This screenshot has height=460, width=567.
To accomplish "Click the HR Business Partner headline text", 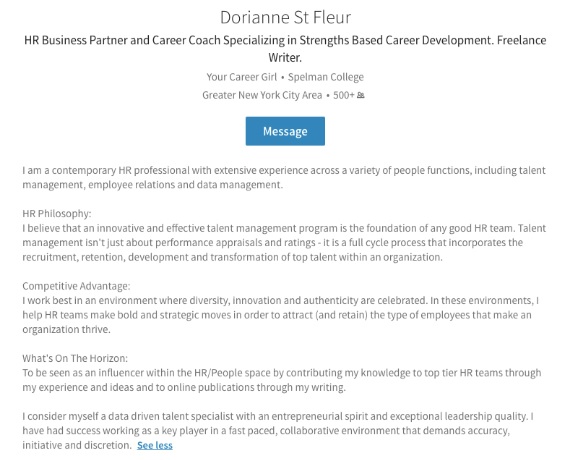I will [x=285, y=48].
